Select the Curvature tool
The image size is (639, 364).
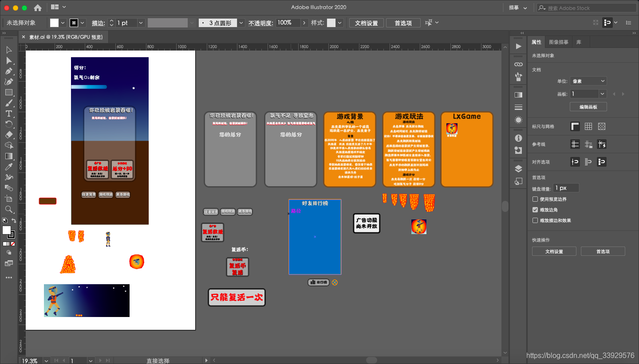coord(8,82)
